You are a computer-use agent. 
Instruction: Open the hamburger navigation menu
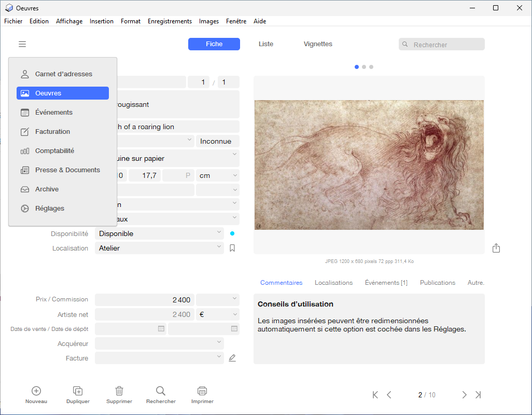22,44
